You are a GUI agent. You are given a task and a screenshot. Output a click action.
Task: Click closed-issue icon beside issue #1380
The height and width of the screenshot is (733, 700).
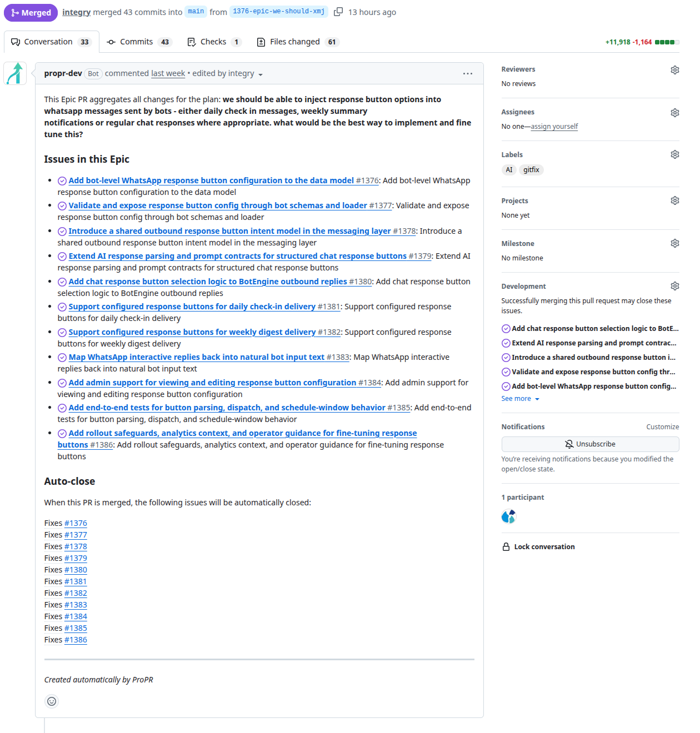(62, 282)
